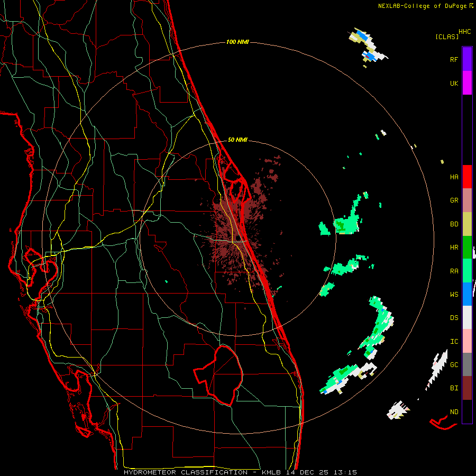Screen dimensions: 476x476
Task: Click the UK legend label
Action: [454, 83]
